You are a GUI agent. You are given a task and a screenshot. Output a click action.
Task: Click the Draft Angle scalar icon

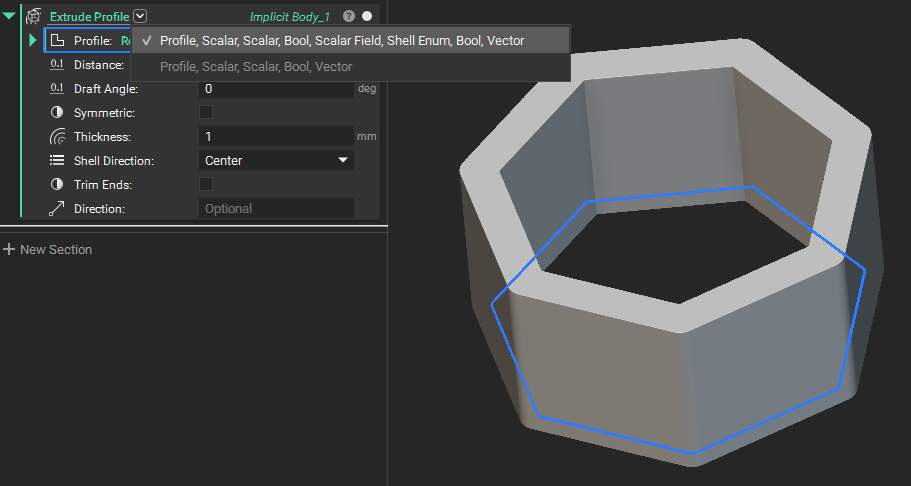click(57, 88)
